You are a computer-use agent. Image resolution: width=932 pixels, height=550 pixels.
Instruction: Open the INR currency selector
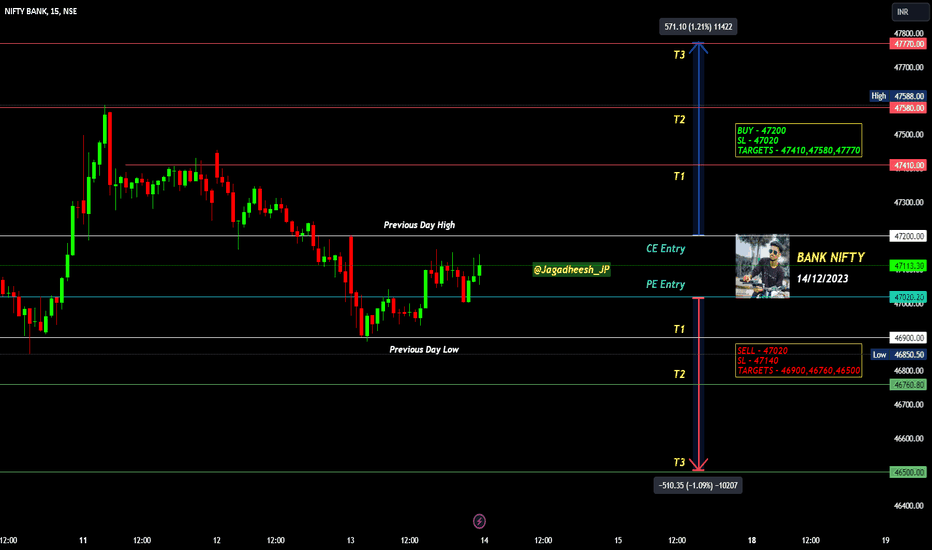[909, 11]
